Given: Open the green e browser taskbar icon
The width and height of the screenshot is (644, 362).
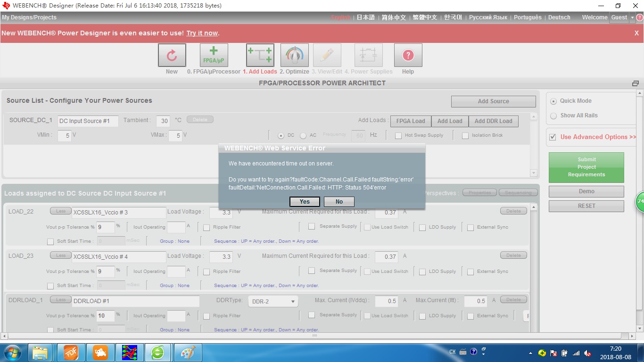Looking at the screenshot, I should click(x=157, y=353).
